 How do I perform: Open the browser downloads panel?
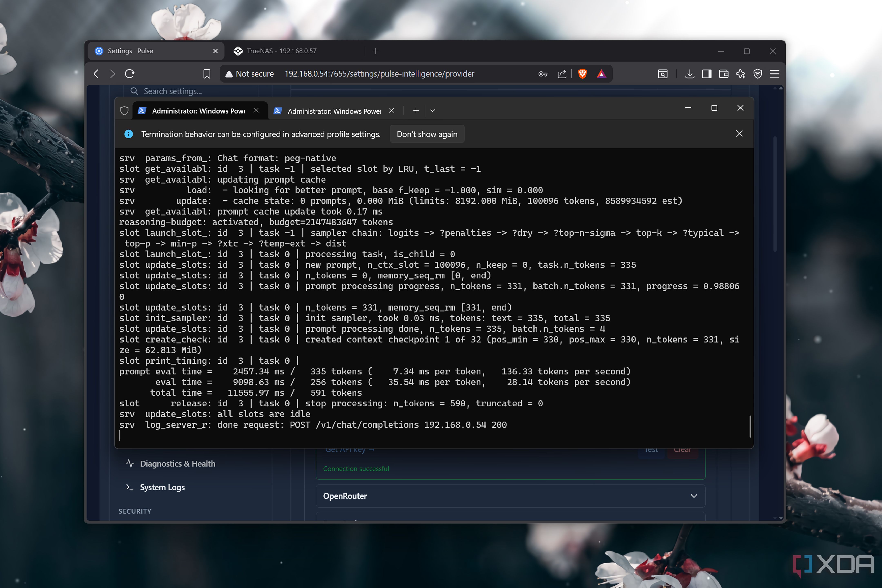(689, 74)
